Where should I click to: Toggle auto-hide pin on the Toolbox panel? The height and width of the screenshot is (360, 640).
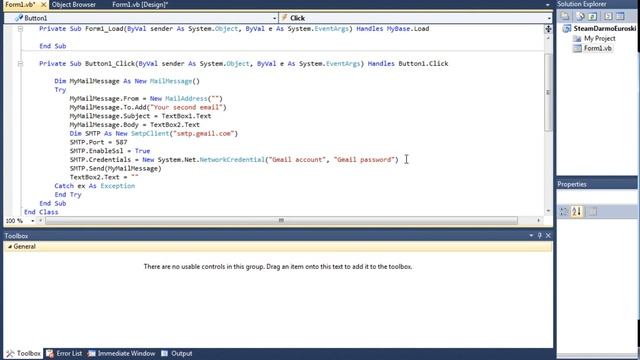tap(540, 236)
